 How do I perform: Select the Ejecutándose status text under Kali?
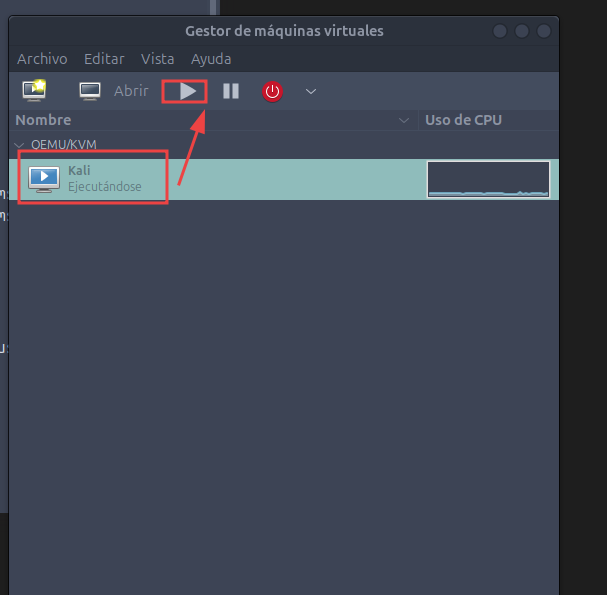(104, 187)
